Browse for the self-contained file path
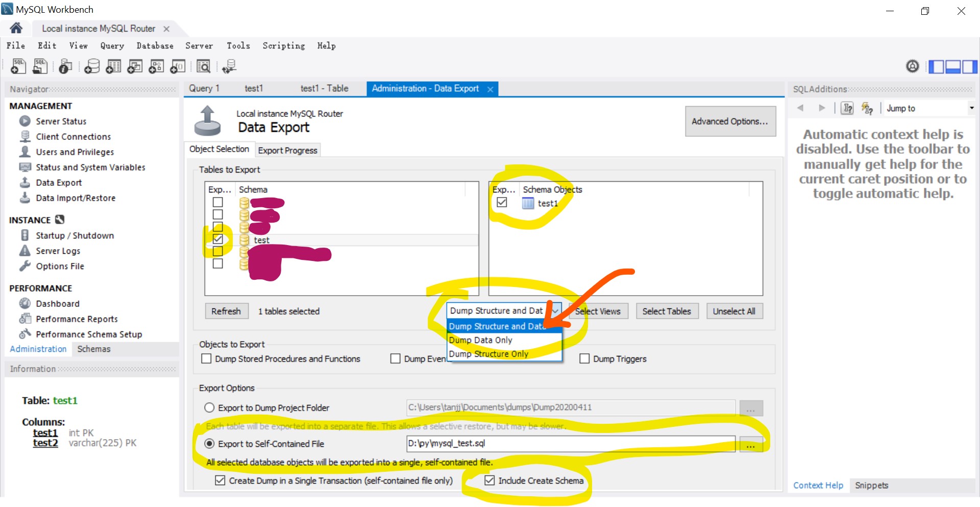This screenshot has height=507, width=980. click(751, 444)
